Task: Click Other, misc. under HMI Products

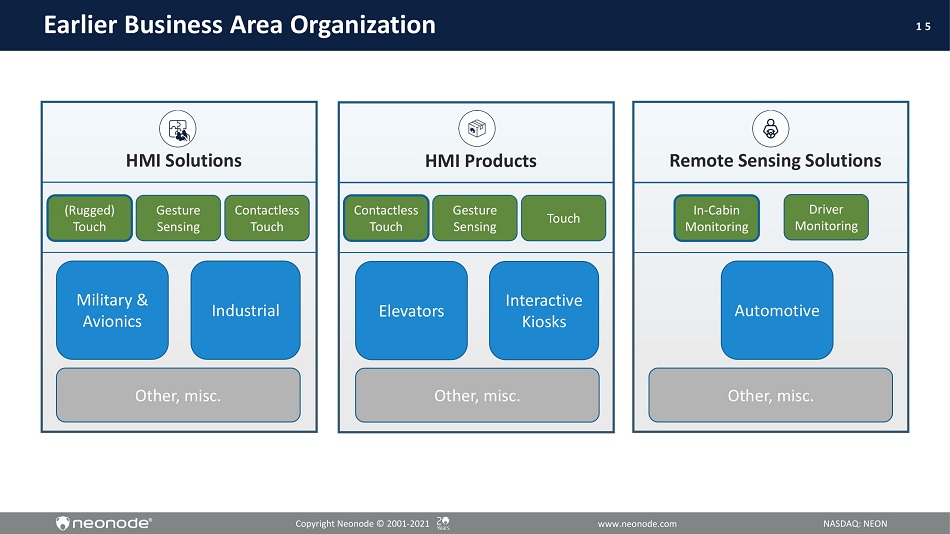Action: (477, 395)
